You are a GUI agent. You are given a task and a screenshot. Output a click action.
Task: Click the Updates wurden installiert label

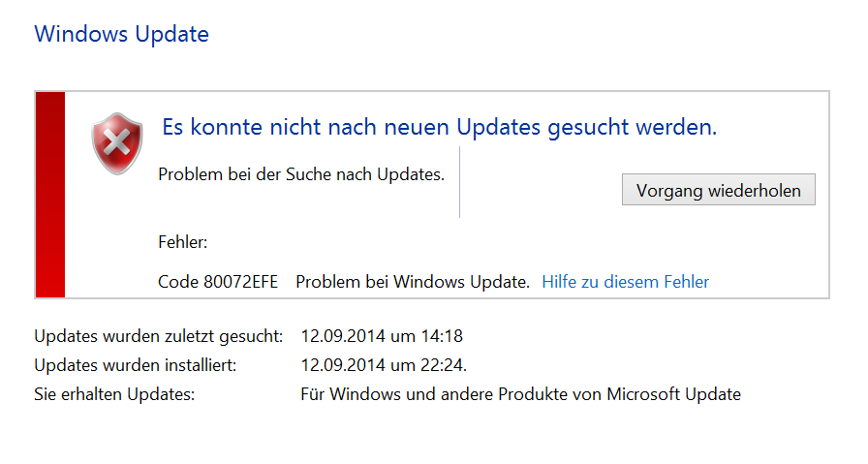[x=135, y=365]
